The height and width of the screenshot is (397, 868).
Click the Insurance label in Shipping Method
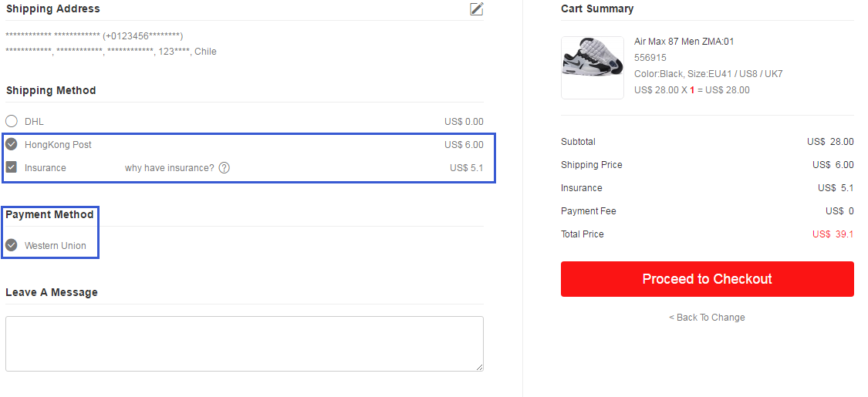pos(46,167)
